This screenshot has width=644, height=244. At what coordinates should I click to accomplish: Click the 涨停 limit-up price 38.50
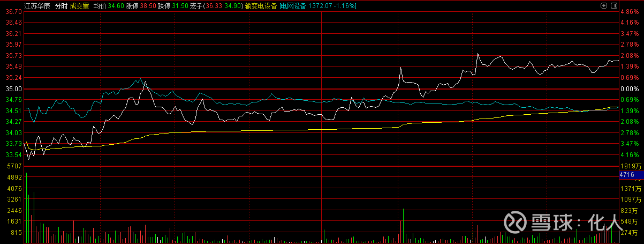tap(147, 6)
